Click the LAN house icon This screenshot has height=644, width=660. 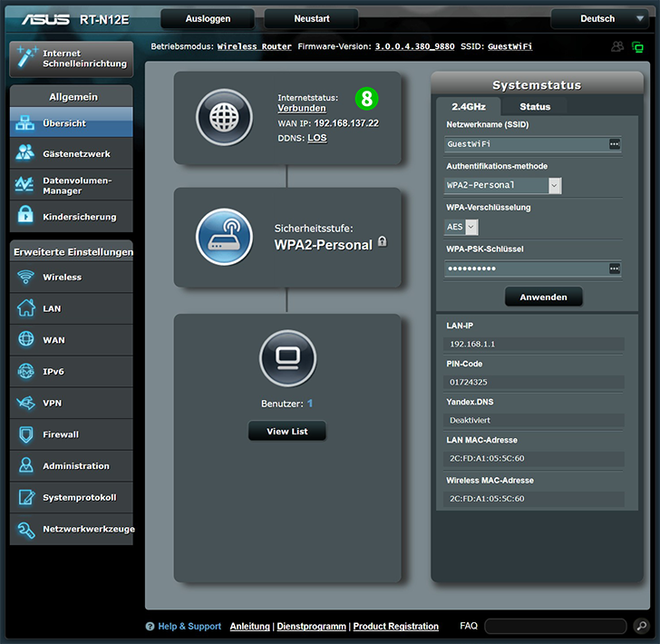[26, 307]
